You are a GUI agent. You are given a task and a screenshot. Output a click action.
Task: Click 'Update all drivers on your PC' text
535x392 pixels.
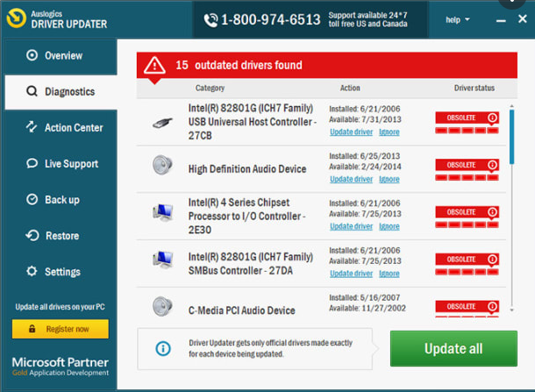coord(60,307)
